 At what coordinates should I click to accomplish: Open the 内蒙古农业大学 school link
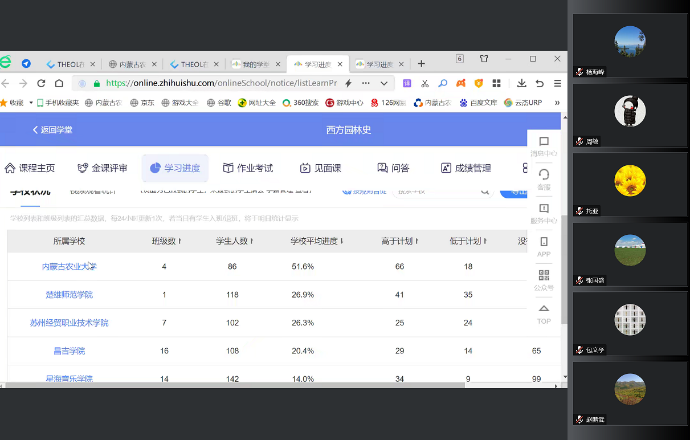click(70, 267)
